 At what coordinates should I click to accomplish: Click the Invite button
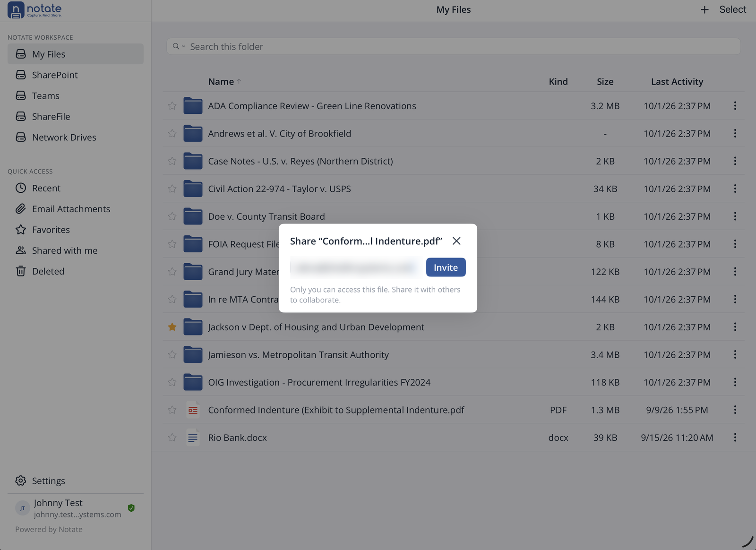coord(446,267)
